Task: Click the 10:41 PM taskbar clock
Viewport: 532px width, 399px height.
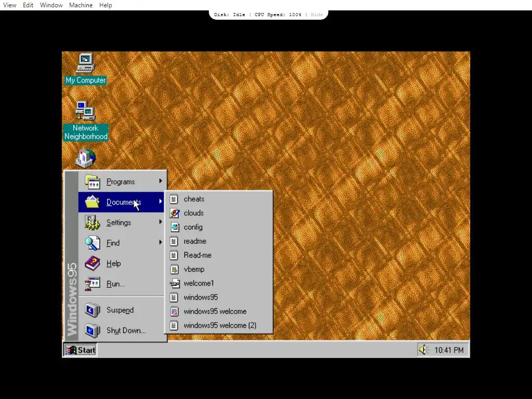Action: 449,350
